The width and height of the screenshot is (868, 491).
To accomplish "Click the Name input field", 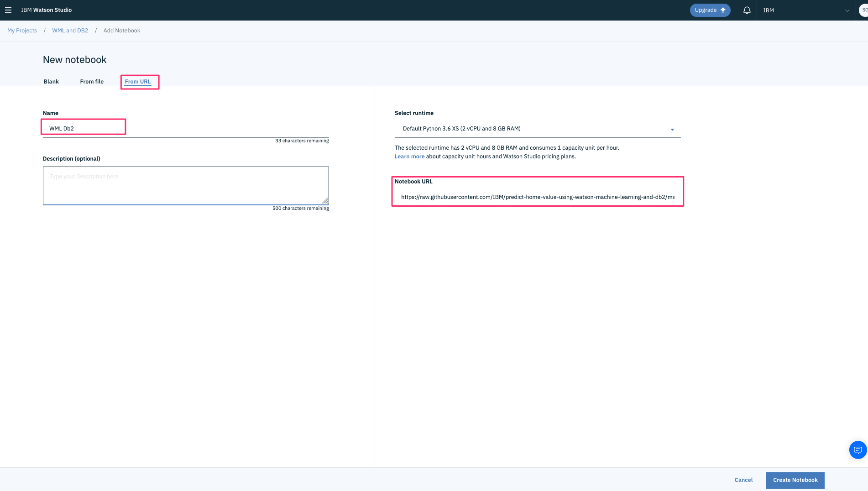I will coord(186,129).
